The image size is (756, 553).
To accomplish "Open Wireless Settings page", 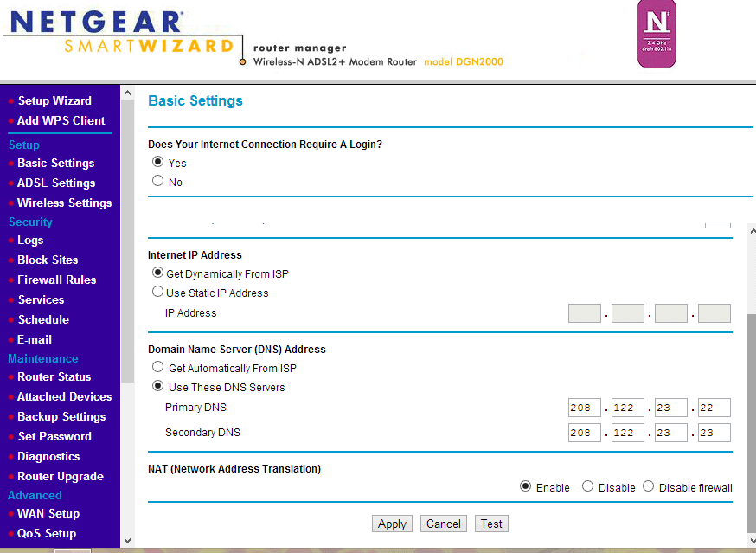I will (x=64, y=203).
